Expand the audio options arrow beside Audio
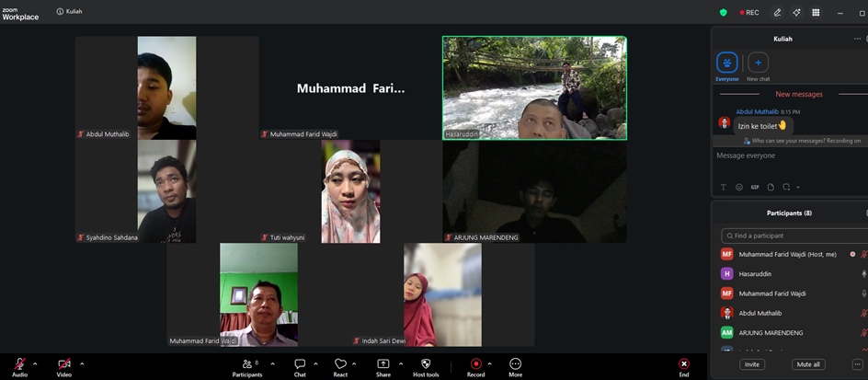Viewport: 868px width, 380px height. pyautogui.click(x=35, y=364)
